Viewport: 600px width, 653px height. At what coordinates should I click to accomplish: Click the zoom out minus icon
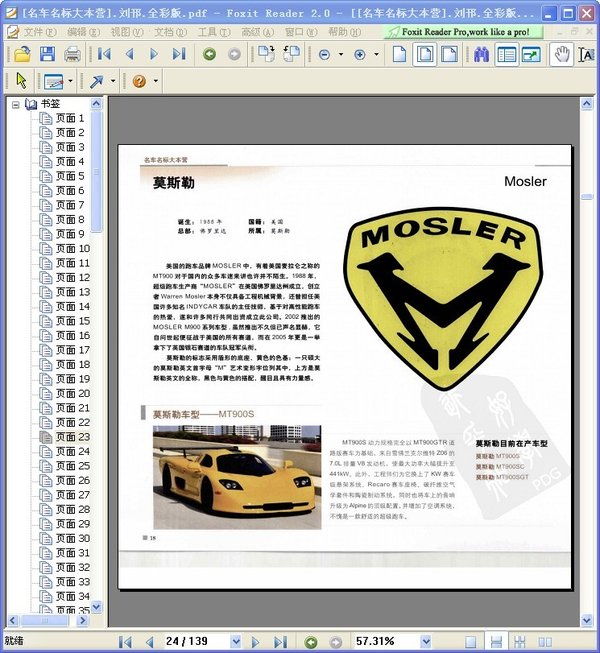pyautogui.click(x=324, y=55)
